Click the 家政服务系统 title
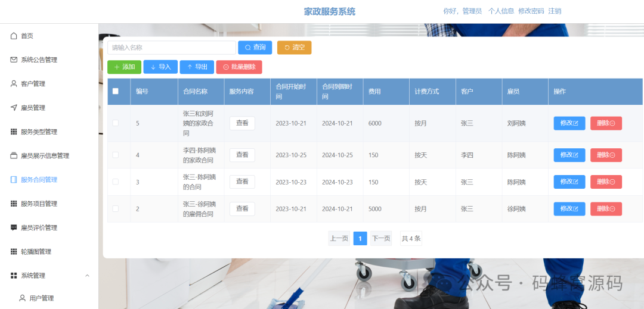The height and width of the screenshot is (309, 644). click(x=330, y=11)
